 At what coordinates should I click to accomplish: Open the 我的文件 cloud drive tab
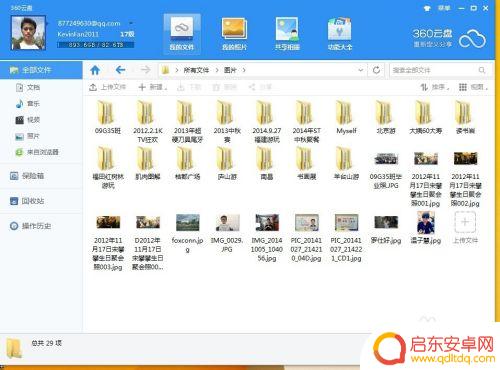(x=182, y=34)
